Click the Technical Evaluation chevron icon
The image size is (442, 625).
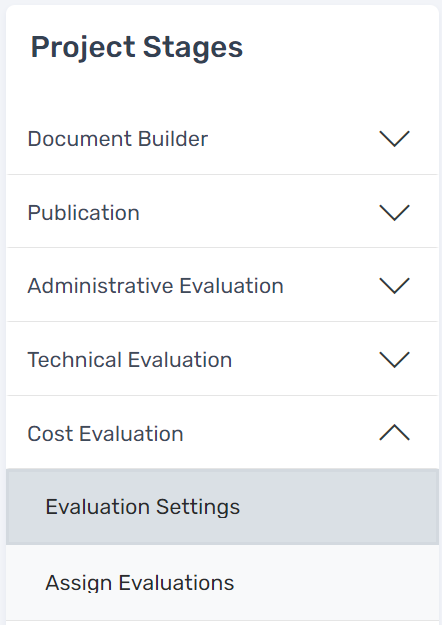point(394,360)
